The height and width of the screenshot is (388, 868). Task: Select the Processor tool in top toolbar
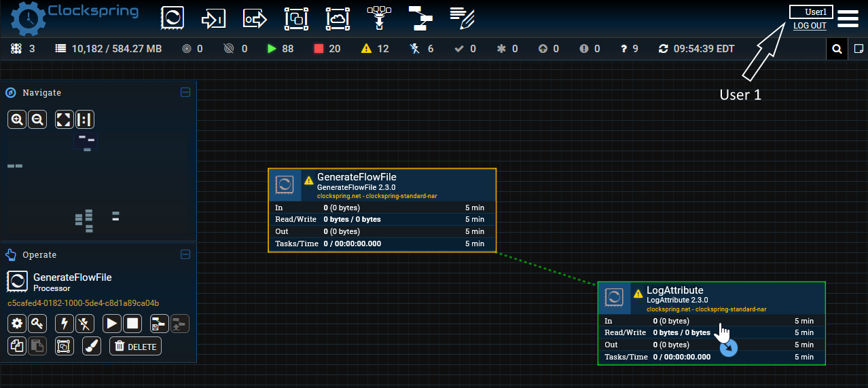pos(173,18)
